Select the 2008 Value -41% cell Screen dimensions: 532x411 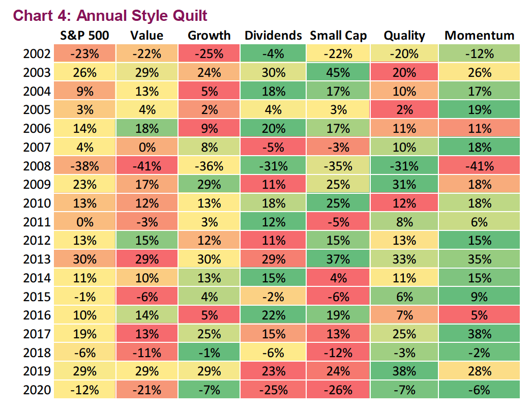point(146,166)
